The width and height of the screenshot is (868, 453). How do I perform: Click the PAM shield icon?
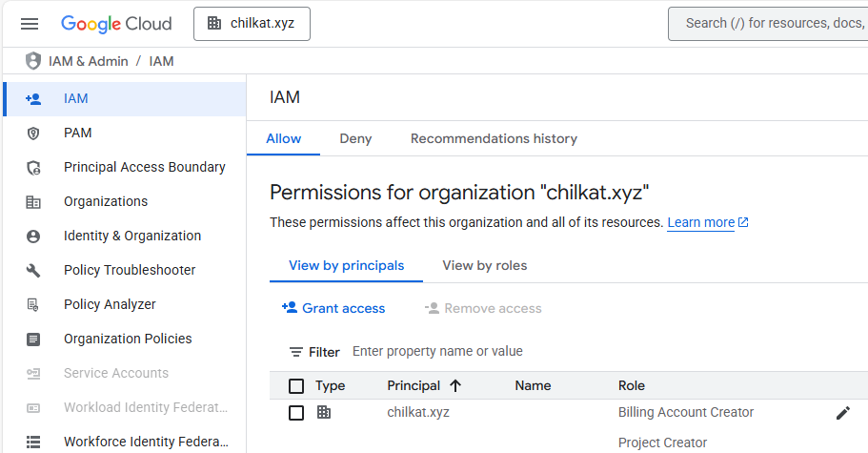33,134
